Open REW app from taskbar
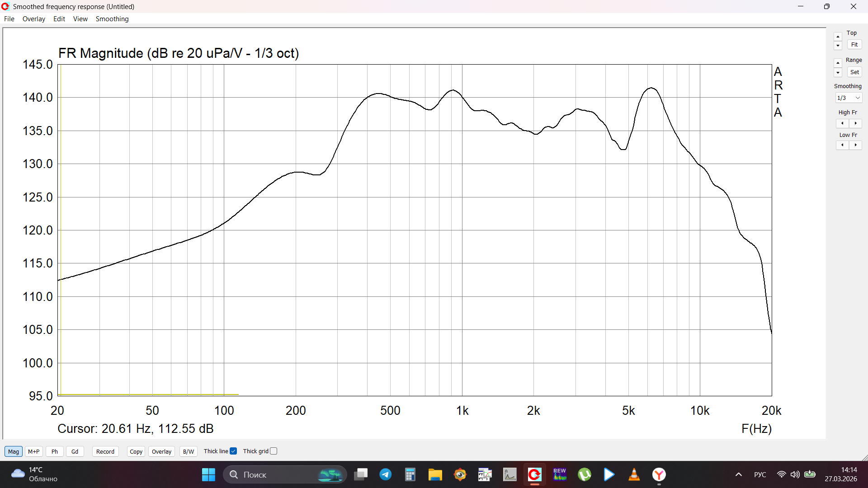The image size is (868, 488). 559,474
